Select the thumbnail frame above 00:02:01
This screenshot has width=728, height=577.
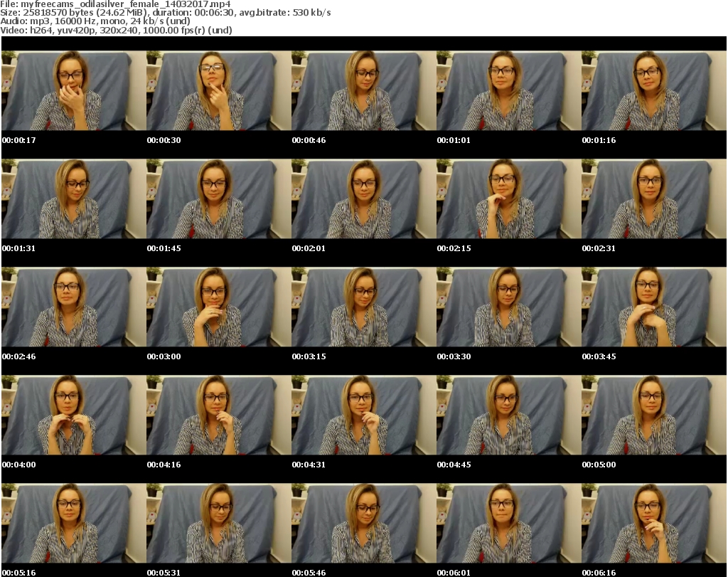(x=363, y=198)
